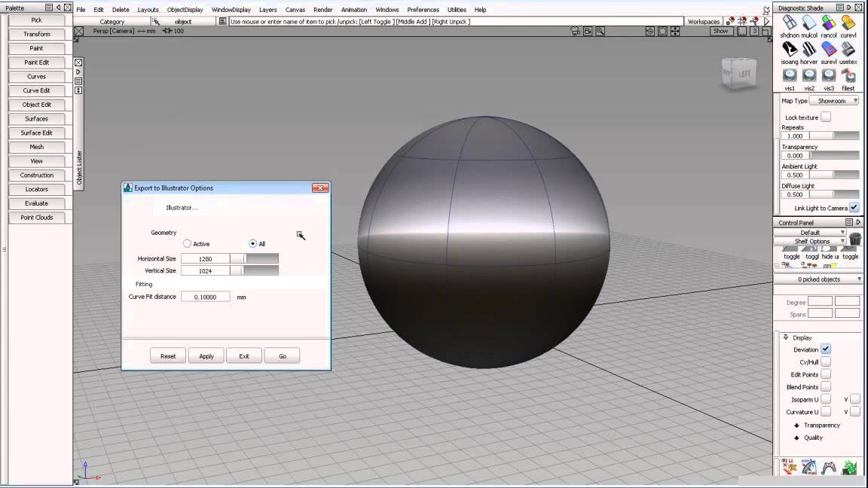Click the first red snap icon beside Workspaces
This screenshot has width=868, height=488.
pos(730,22)
